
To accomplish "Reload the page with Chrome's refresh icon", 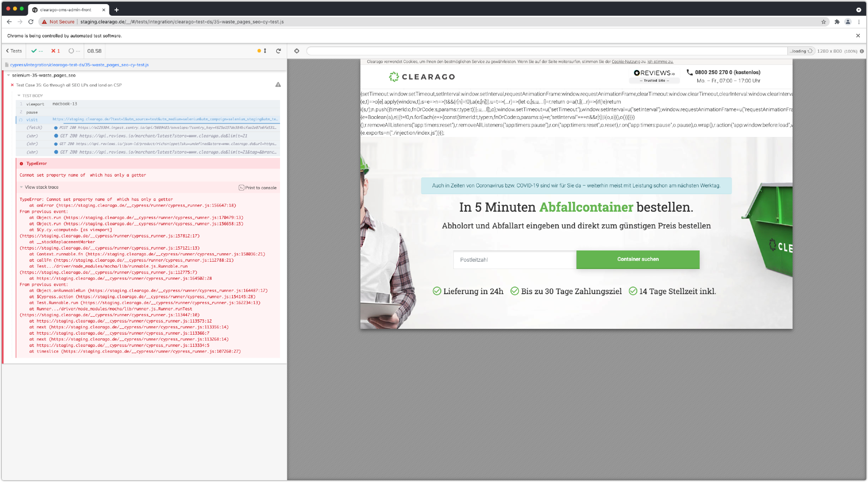I will click(31, 22).
